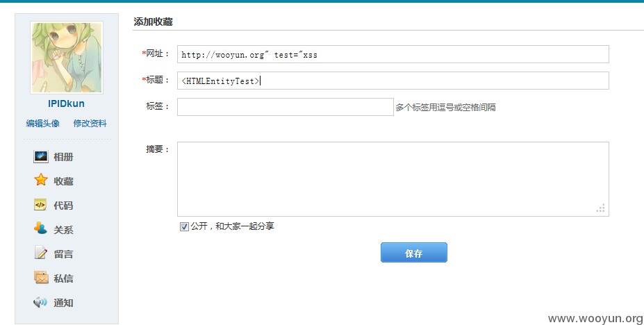Go to 收藏 in sidebar
The height and width of the screenshot is (325, 644).
click(63, 181)
